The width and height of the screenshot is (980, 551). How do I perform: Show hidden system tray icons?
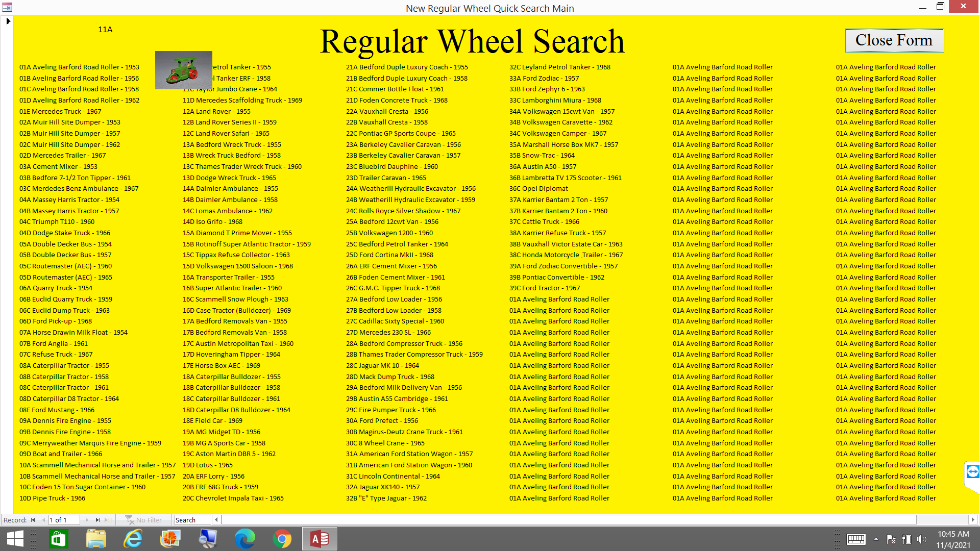876,539
